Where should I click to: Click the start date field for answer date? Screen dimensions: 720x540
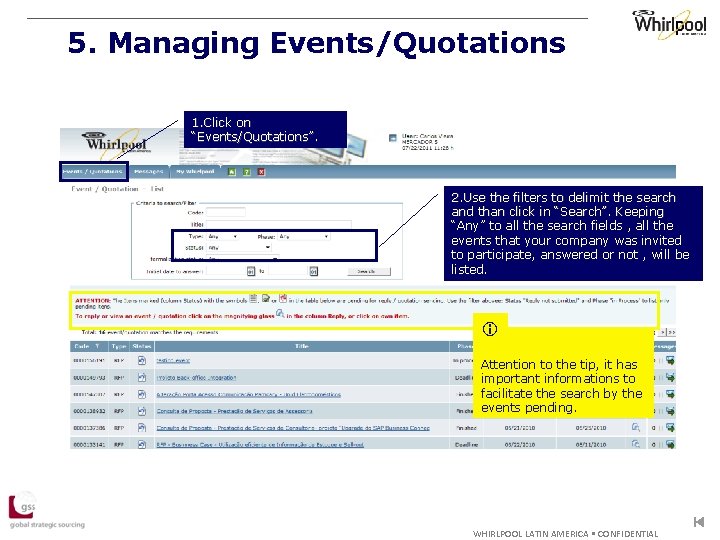pos(226,271)
